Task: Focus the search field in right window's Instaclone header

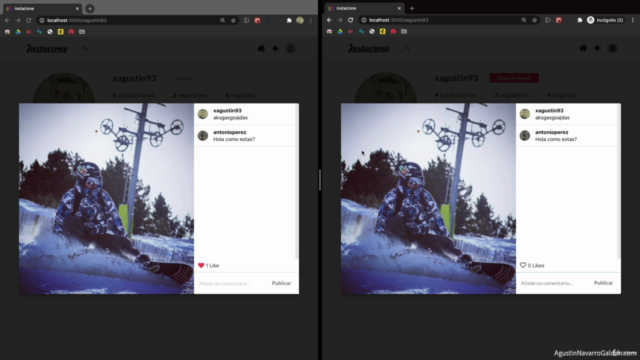Action: pos(481,48)
